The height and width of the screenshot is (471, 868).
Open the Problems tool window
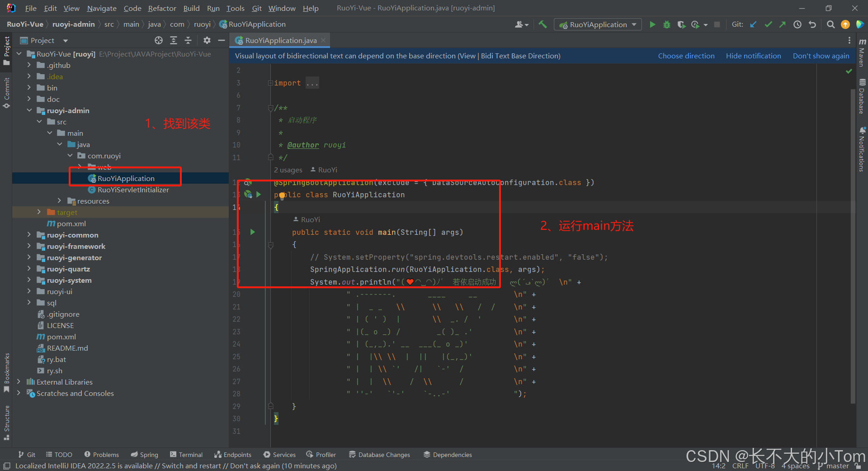click(x=102, y=455)
